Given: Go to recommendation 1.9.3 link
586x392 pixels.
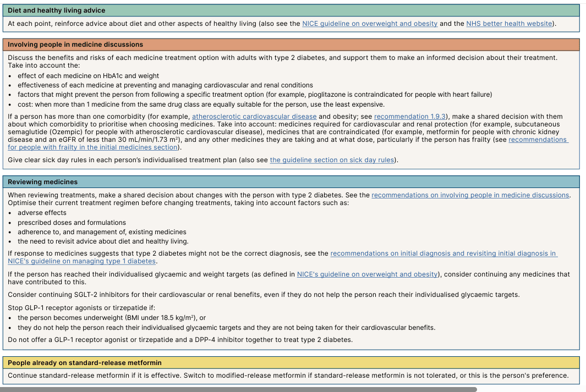Looking at the screenshot, I should pyautogui.click(x=410, y=117).
